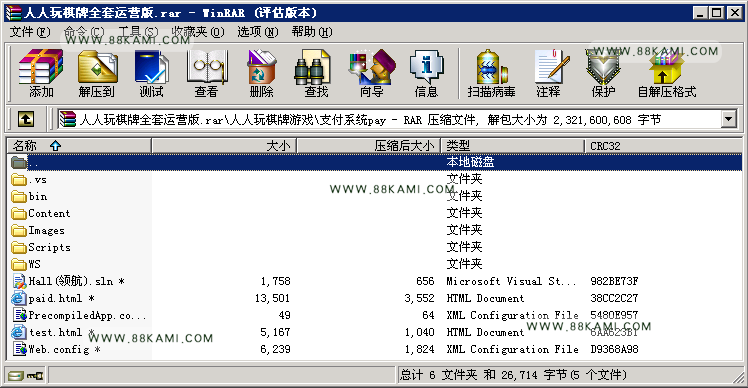Go up one folder level button
Screen dimensions: 748x388
coord(26,119)
